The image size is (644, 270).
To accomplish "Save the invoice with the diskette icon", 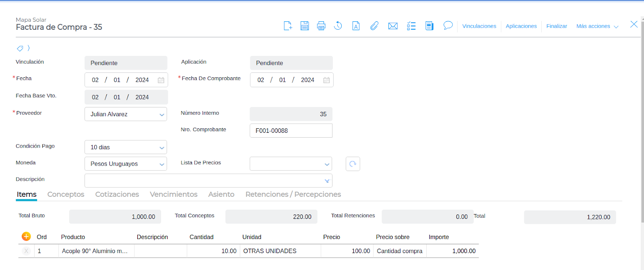I will pos(304,26).
